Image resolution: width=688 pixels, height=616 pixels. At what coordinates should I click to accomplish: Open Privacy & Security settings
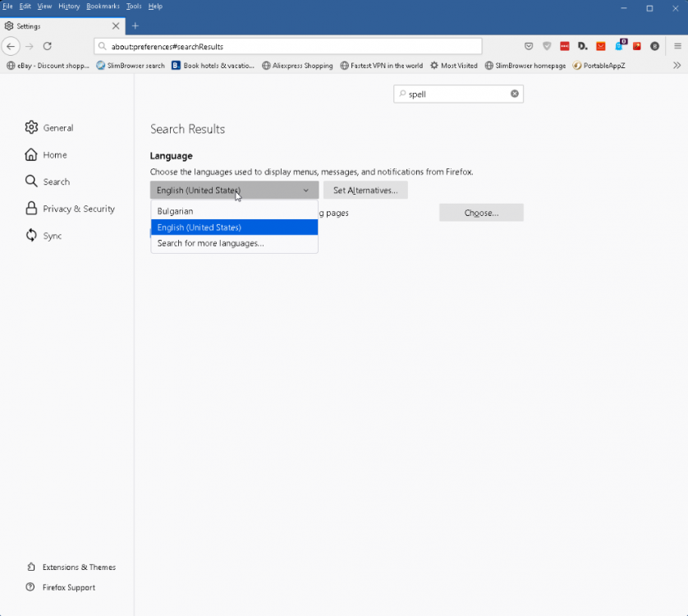70,209
